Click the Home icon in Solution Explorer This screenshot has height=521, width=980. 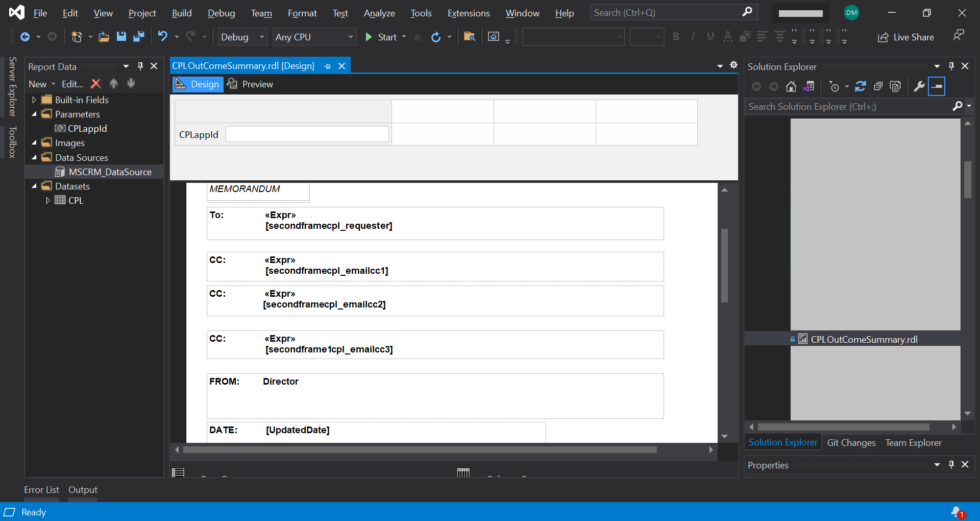click(x=791, y=87)
